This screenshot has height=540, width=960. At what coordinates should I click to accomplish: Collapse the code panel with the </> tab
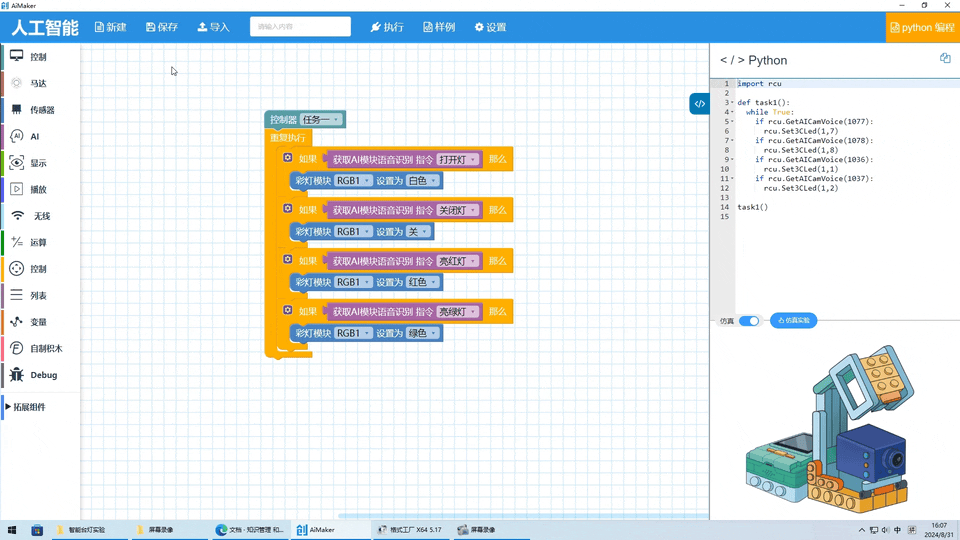click(699, 104)
